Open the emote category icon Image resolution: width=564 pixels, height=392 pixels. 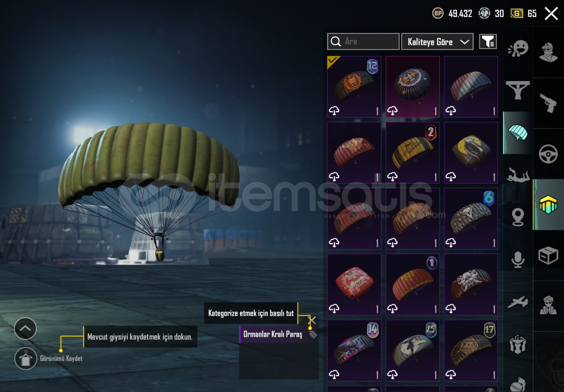[518, 48]
